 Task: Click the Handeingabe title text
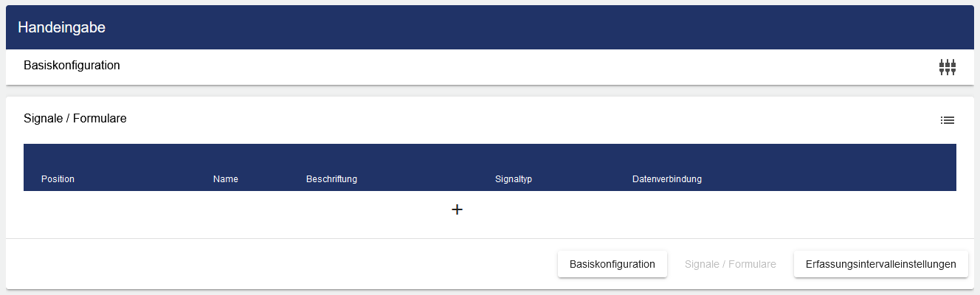pos(61,27)
